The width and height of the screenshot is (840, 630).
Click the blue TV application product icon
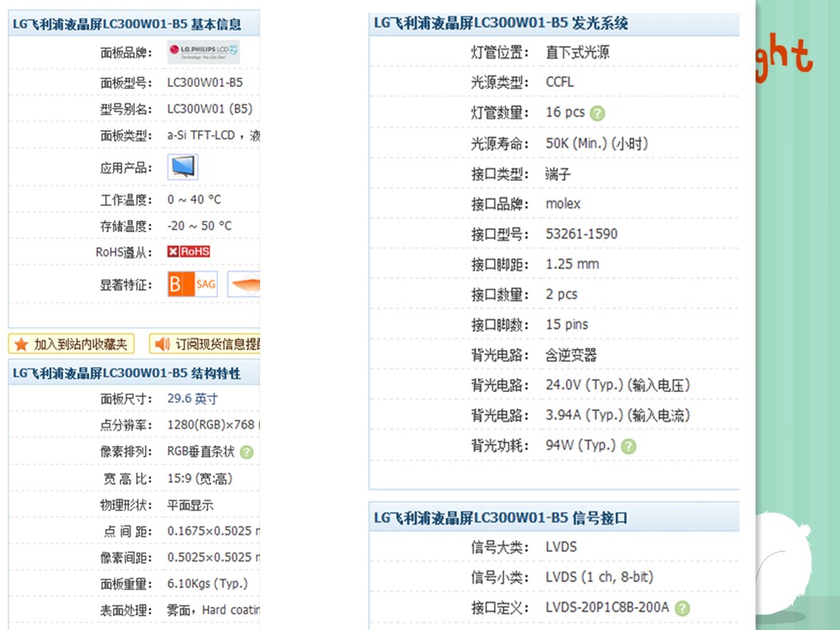183,167
